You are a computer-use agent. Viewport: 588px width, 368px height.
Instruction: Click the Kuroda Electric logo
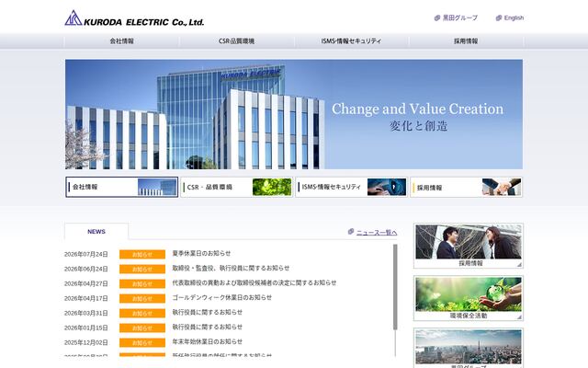(x=134, y=18)
